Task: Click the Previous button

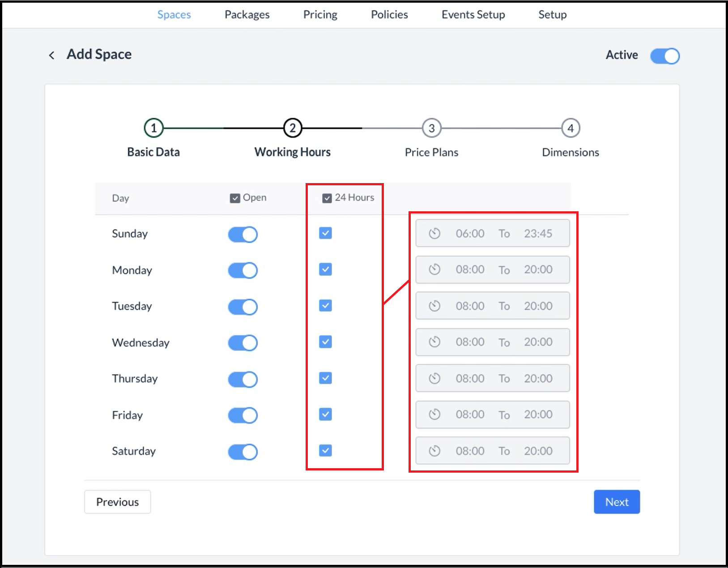Action: click(x=117, y=502)
